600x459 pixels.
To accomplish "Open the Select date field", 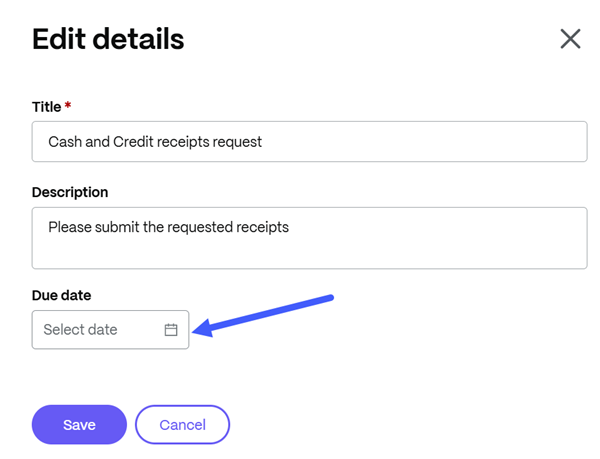I will 110,330.
